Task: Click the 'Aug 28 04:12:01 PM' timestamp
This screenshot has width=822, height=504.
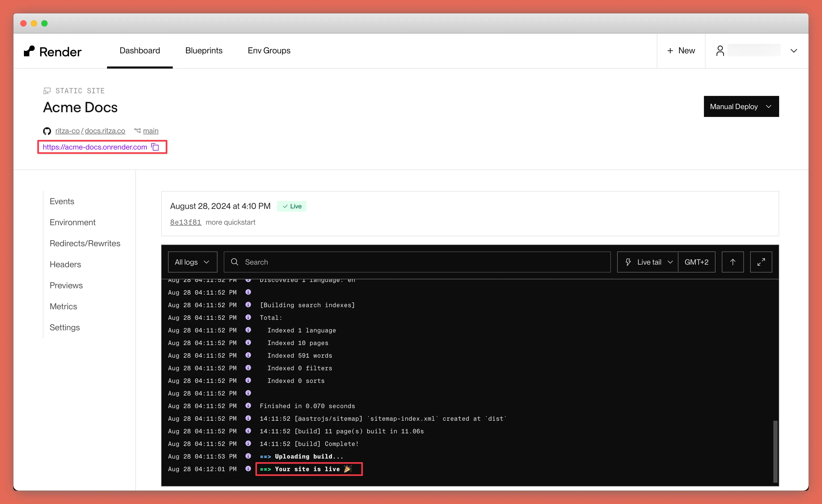Action: [x=202, y=469]
